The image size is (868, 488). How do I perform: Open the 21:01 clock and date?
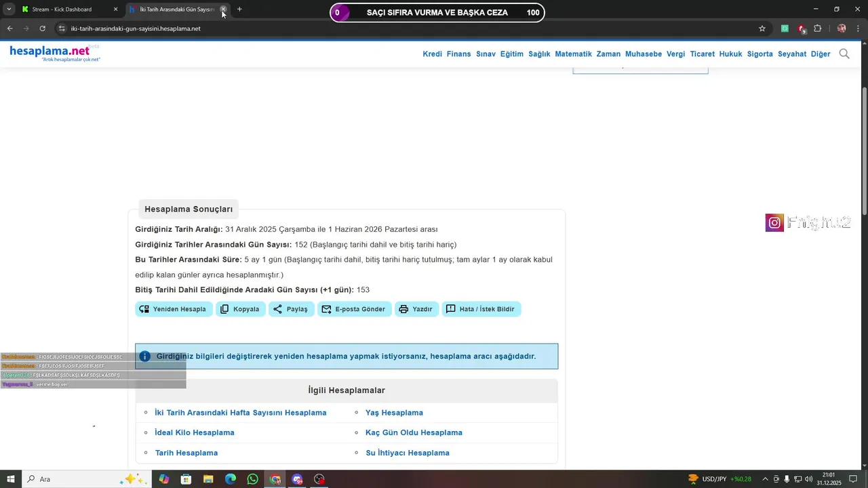(x=829, y=479)
